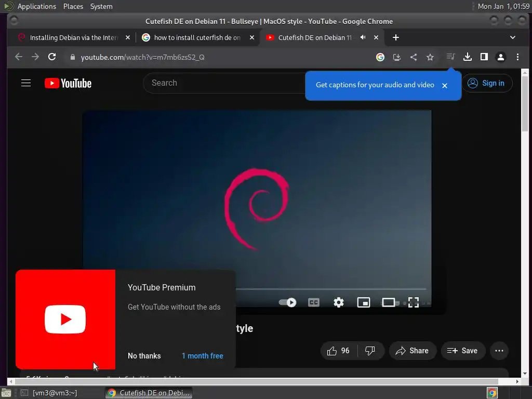Close the Cutefish DE YouTube tab
Screen dimensions: 532x399
pyautogui.click(x=376, y=37)
